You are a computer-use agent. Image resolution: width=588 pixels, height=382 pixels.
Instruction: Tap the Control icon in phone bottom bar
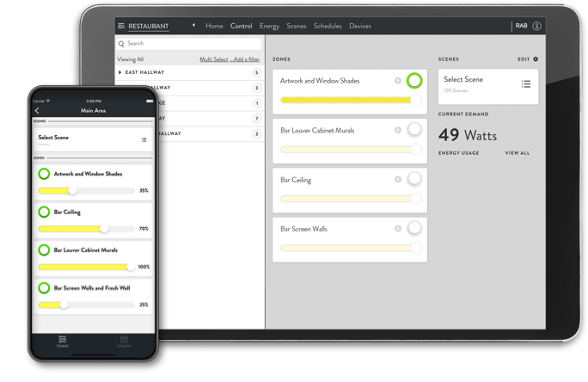coord(63,342)
